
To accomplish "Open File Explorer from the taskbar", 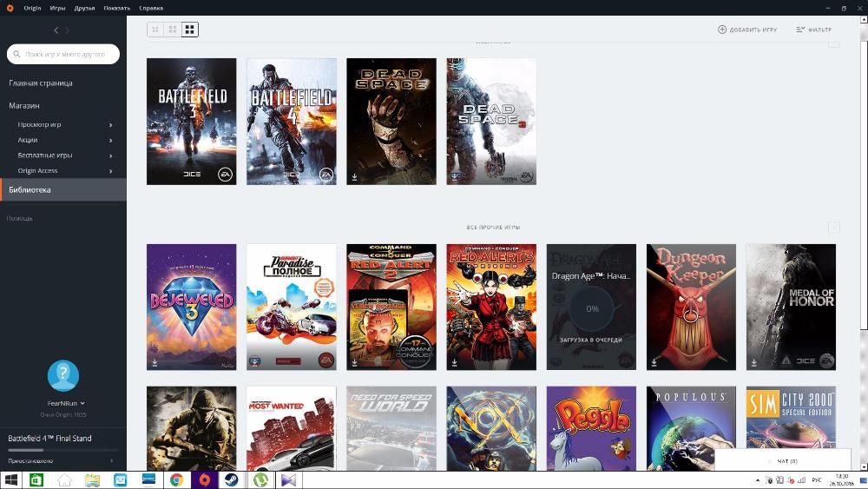I will point(93,479).
